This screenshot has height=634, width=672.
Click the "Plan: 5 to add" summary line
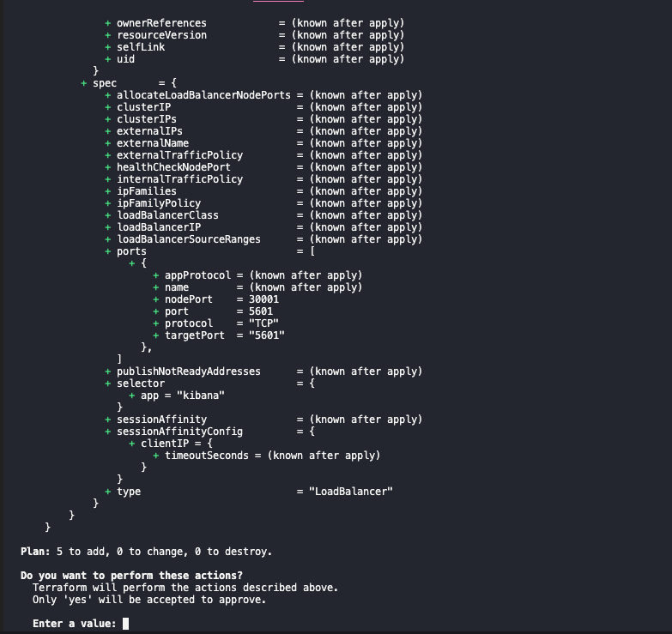146,552
